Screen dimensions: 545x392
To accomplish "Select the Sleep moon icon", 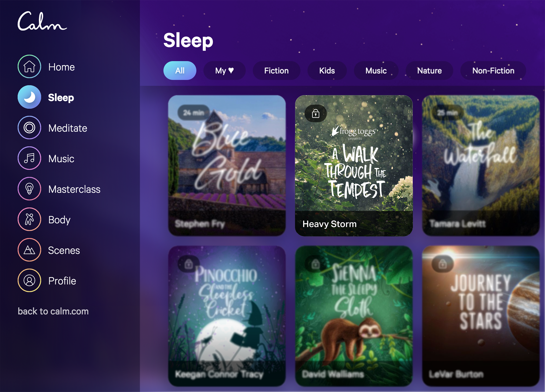I will coord(29,97).
